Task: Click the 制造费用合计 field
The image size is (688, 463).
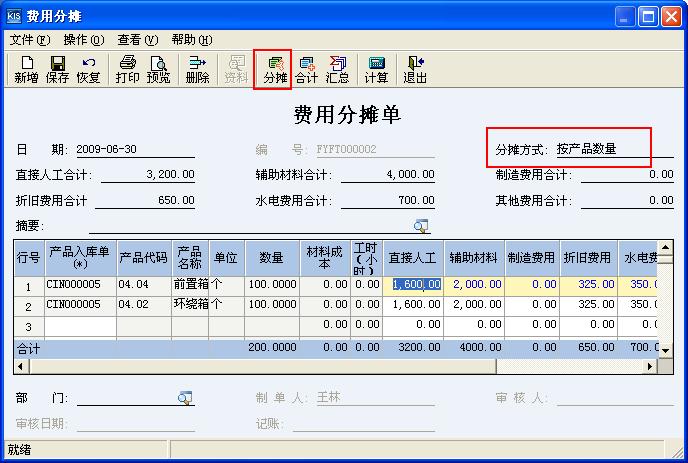Action: [627, 175]
